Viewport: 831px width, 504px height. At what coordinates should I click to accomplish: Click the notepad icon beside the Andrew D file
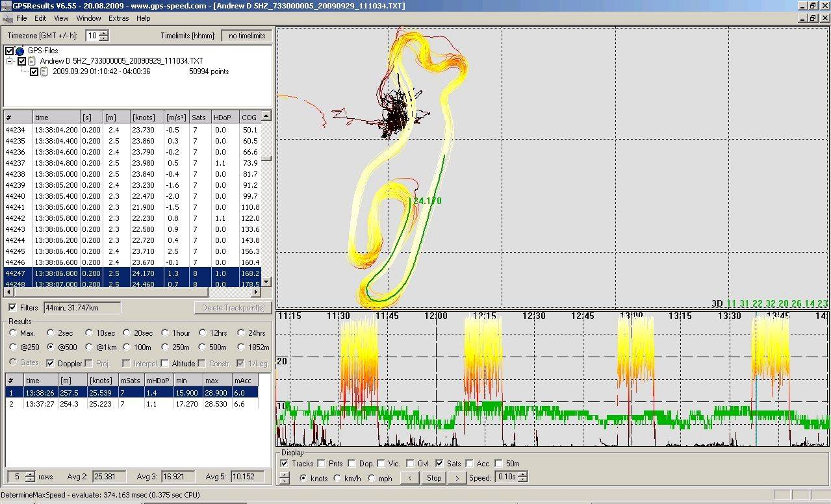click(x=32, y=61)
